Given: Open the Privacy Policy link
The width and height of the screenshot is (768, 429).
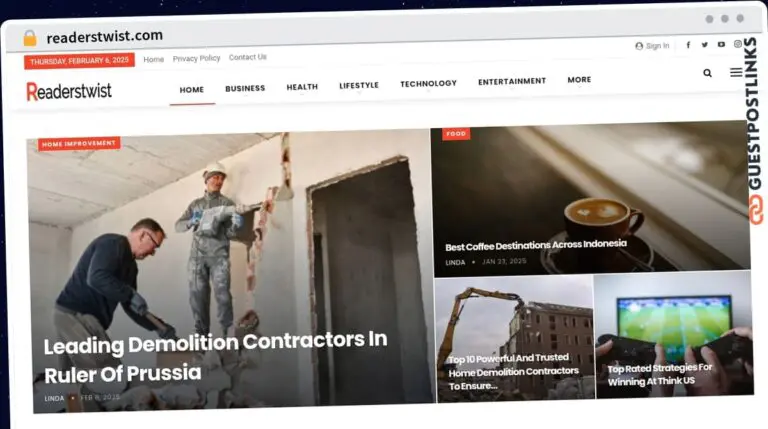Looking at the screenshot, I should tap(196, 58).
